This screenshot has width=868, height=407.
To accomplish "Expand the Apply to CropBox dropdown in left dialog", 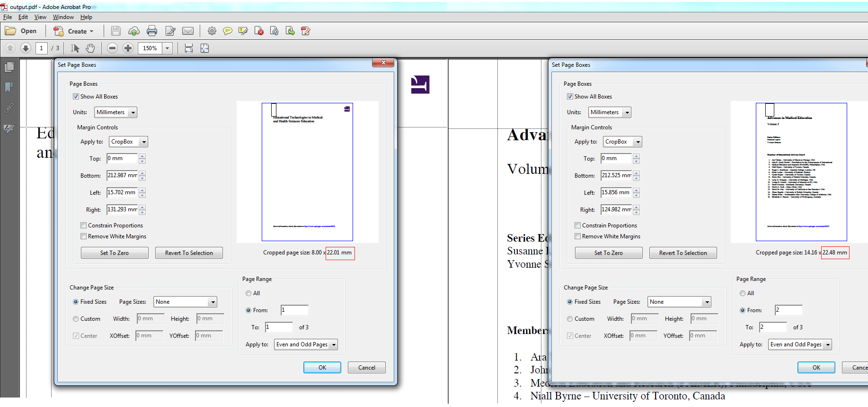I will [x=128, y=142].
